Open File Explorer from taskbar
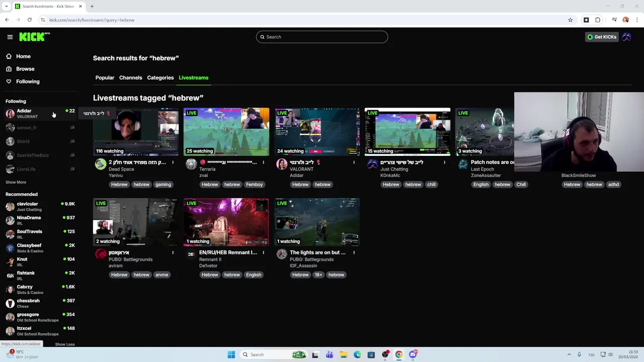644x362 pixels. [343, 354]
